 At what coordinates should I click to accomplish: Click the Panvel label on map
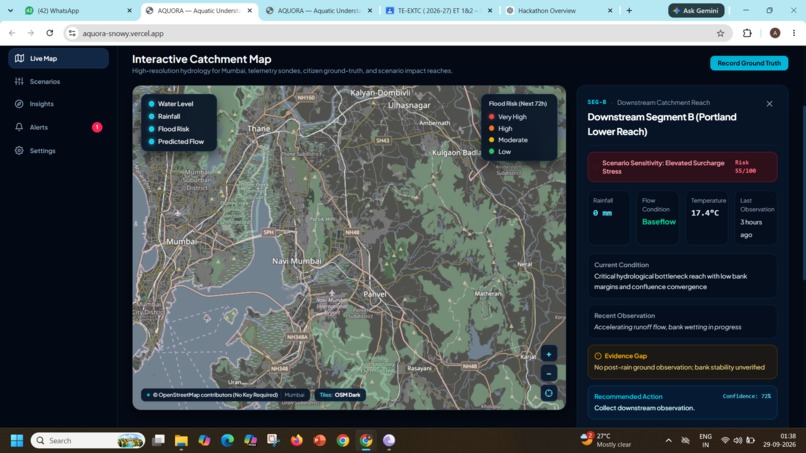pyautogui.click(x=375, y=294)
